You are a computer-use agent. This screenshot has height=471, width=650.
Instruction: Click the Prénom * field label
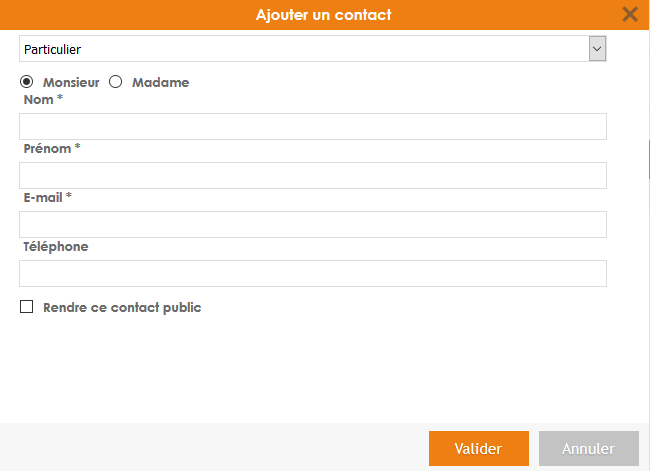(x=51, y=149)
